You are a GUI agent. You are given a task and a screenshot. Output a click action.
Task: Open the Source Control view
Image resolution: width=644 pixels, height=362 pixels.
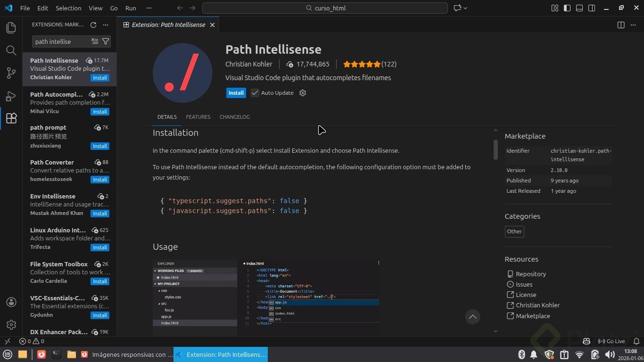11,73
